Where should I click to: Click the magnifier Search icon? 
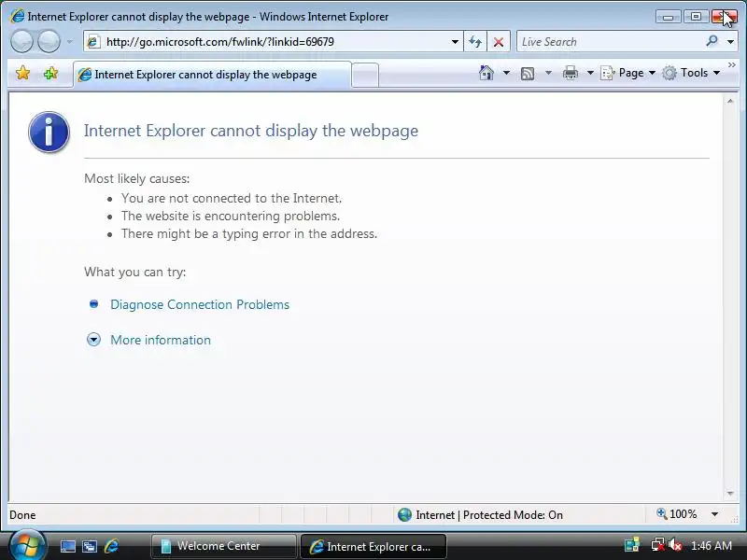pyautogui.click(x=712, y=41)
